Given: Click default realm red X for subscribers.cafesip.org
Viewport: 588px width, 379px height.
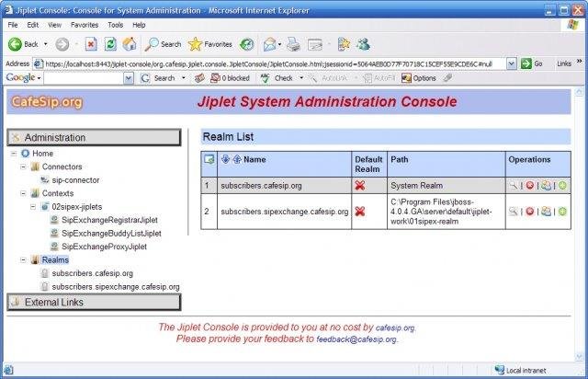Looking at the screenshot, I should [x=360, y=186].
